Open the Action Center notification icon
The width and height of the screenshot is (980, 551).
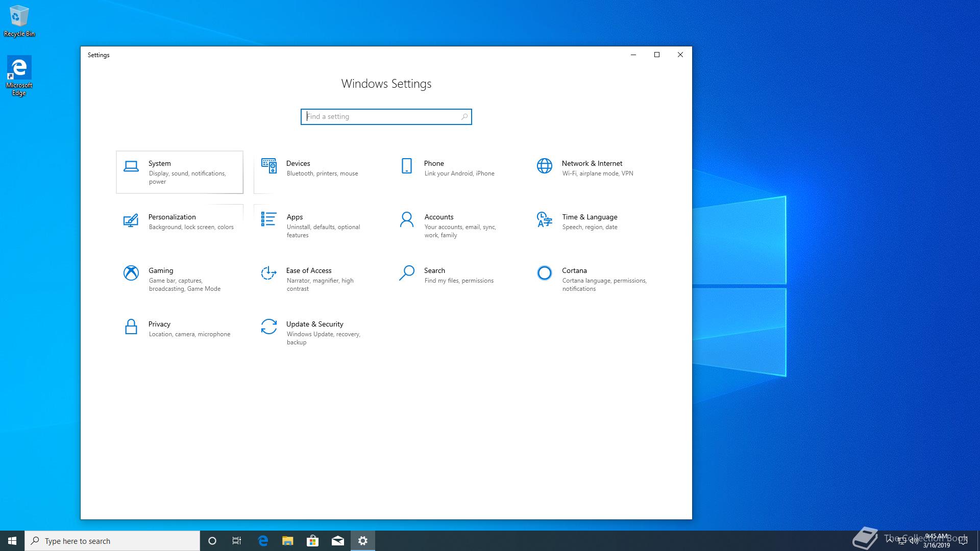point(963,541)
